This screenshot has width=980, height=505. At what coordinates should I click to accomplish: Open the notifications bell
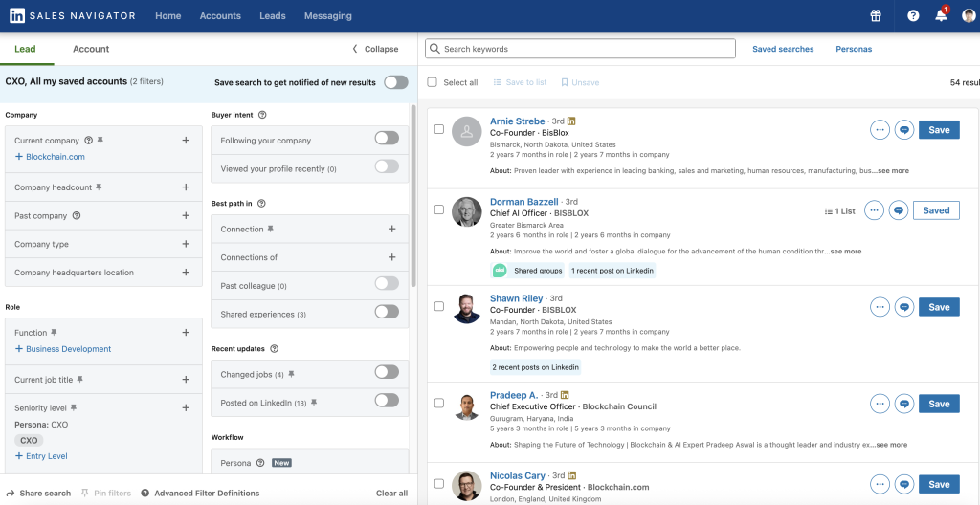click(x=941, y=16)
